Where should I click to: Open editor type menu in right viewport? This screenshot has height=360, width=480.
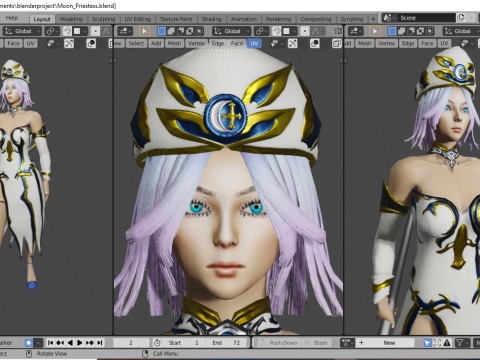356,31
